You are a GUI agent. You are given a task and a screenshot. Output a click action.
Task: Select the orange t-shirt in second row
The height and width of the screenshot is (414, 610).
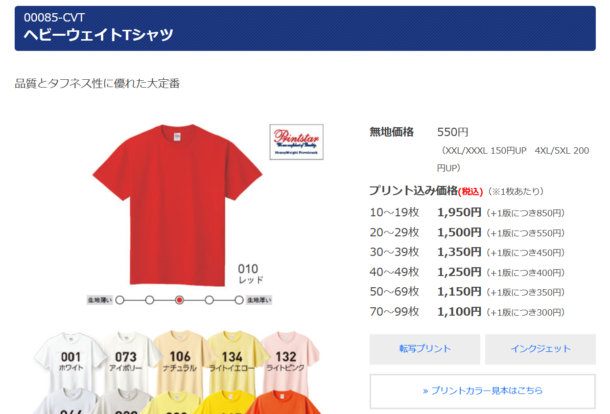(283, 403)
